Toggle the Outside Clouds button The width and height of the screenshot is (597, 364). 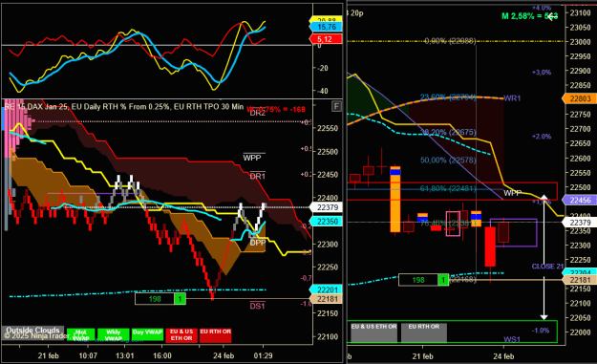(x=32, y=331)
